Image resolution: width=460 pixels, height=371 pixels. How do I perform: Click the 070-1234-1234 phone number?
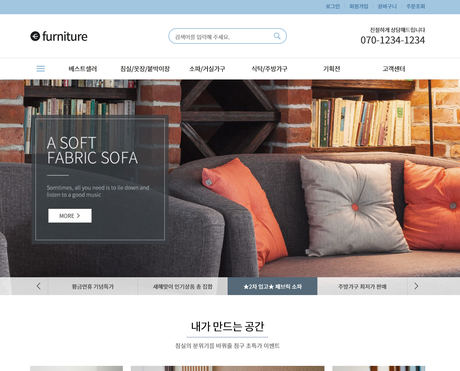392,40
